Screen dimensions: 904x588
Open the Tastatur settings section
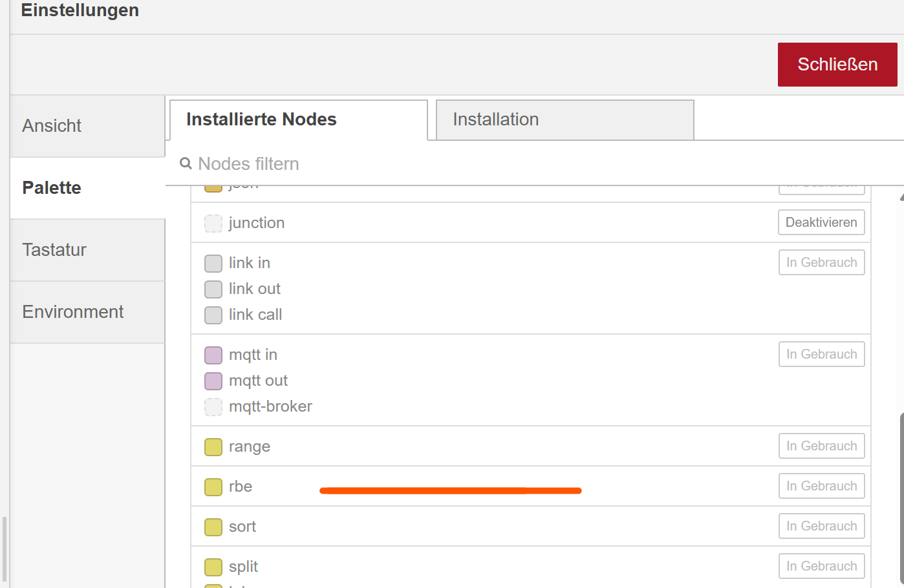click(x=87, y=250)
